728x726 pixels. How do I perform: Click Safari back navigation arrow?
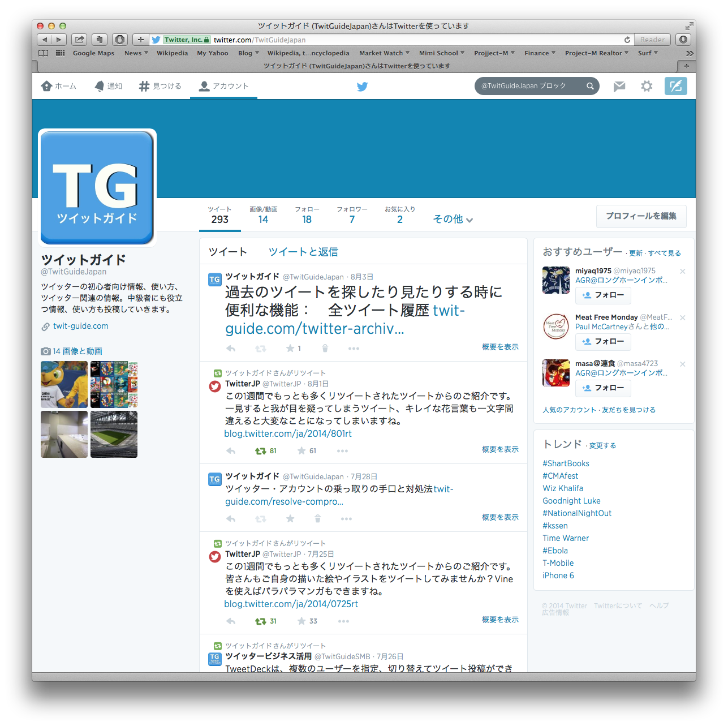(x=45, y=40)
